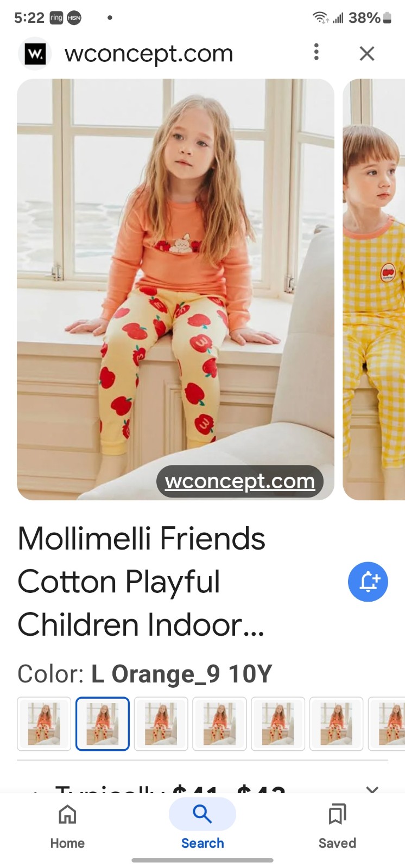Choose the sixth color variant swatch
Image resolution: width=405 pixels, height=868 pixels.
(x=337, y=724)
